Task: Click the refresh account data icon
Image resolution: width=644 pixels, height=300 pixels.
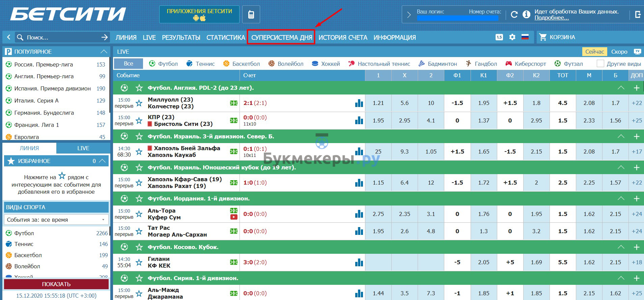Action: pos(514,15)
